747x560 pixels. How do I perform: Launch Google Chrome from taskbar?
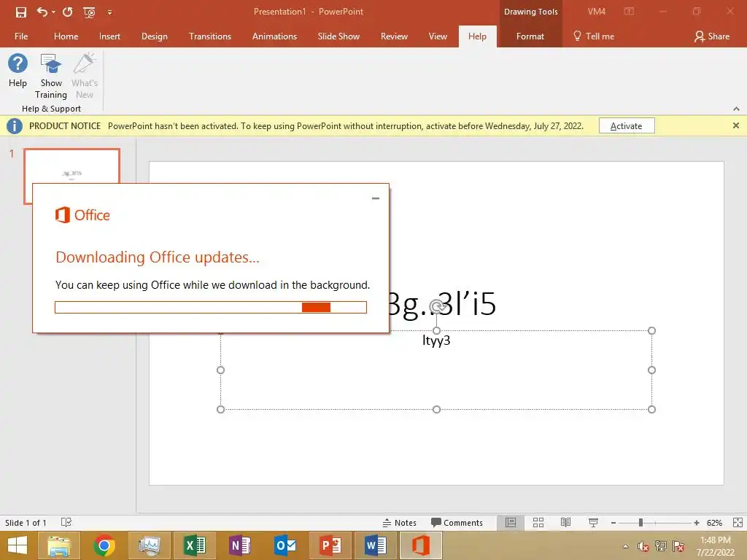[x=104, y=545]
